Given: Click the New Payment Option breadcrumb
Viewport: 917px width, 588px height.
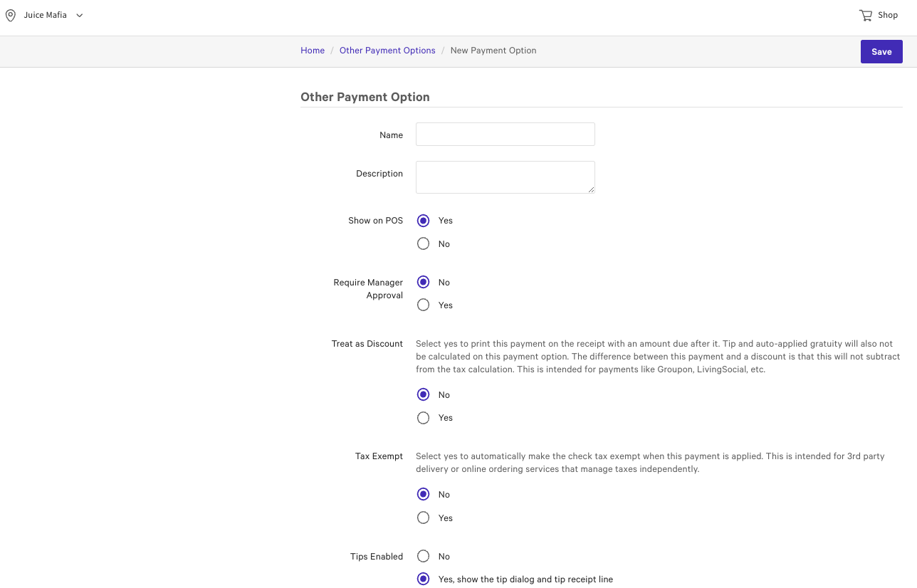Looking at the screenshot, I should click(x=493, y=51).
